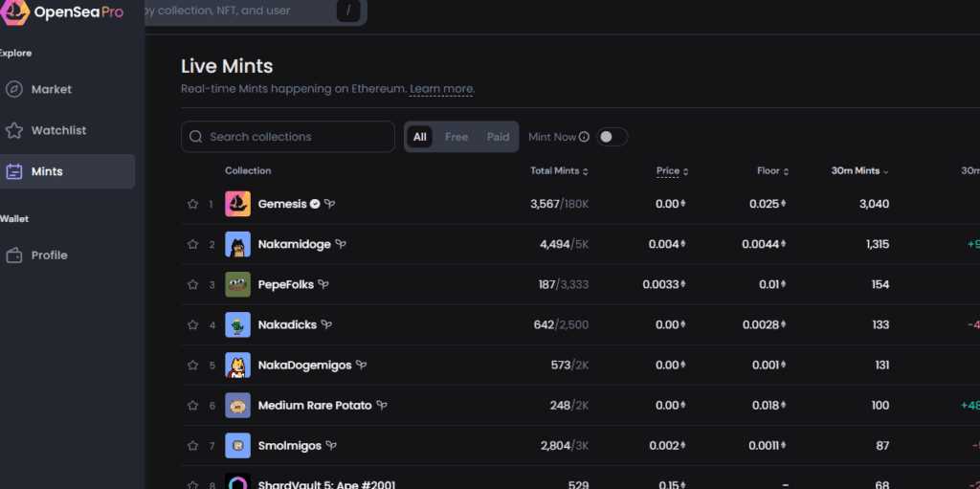Screen dimensions: 980x489
Task: Star Gemesis to add to watchlist
Action: click(192, 204)
